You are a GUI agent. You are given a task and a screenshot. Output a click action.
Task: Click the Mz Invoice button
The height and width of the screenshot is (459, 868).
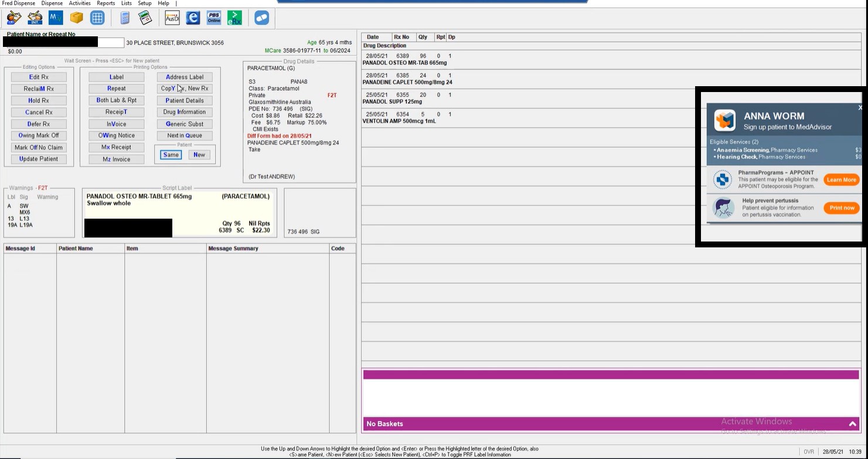pos(117,159)
